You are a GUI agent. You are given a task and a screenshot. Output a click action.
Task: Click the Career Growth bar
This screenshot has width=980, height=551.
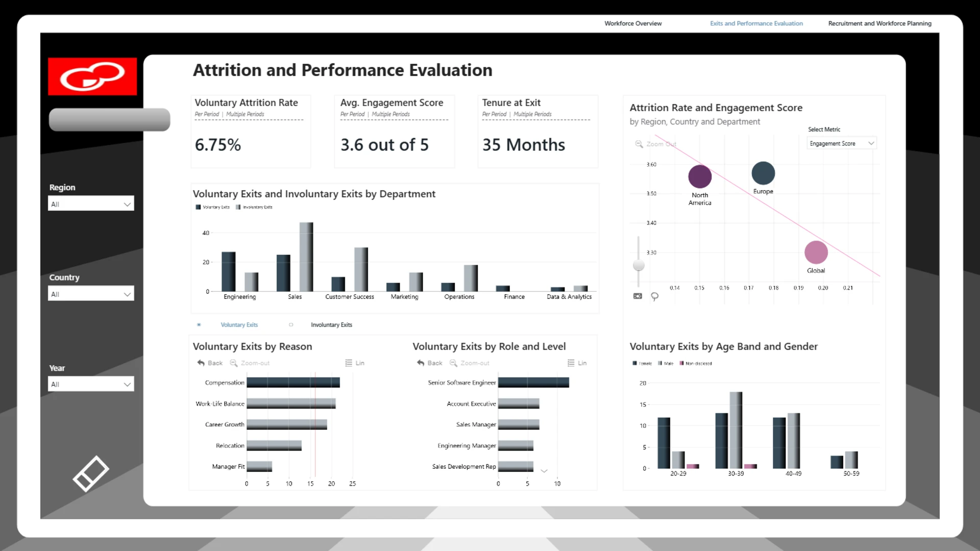tap(287, 424)
